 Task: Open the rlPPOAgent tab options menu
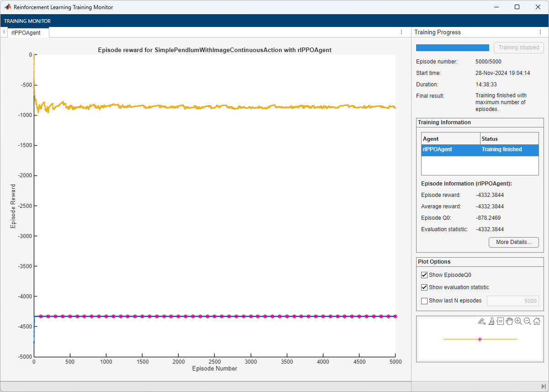401,32
